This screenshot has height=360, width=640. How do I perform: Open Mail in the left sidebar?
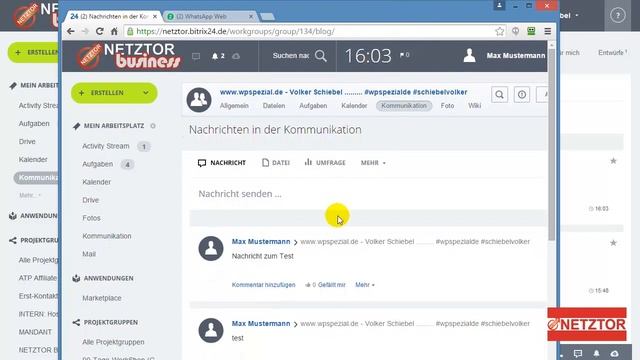[x=89, y=254]
